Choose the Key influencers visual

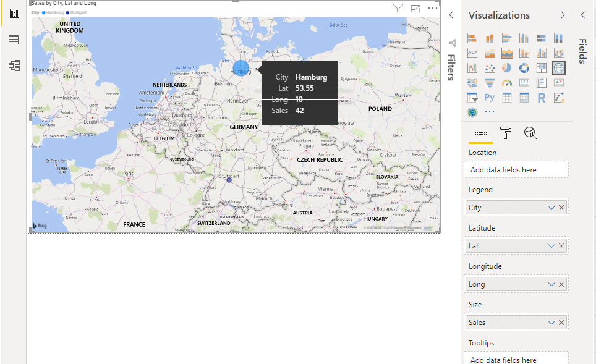[559, 98]
